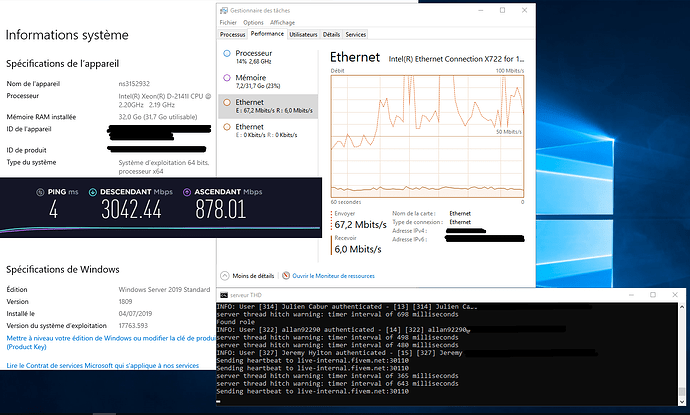The width and height of the screenshot is (690, 415).
Task: Click the OS build value 17763.593
Action: 133,326
